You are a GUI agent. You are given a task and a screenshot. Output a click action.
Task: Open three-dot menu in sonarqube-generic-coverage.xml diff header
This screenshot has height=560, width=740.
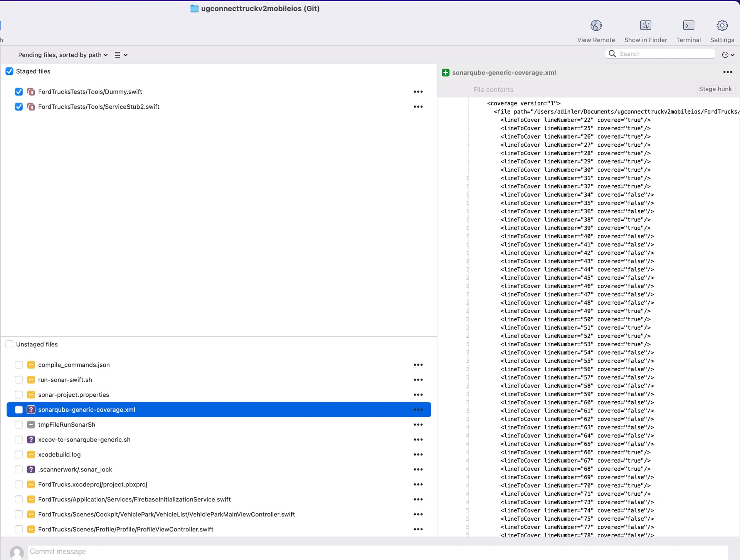tap(727, 72)
